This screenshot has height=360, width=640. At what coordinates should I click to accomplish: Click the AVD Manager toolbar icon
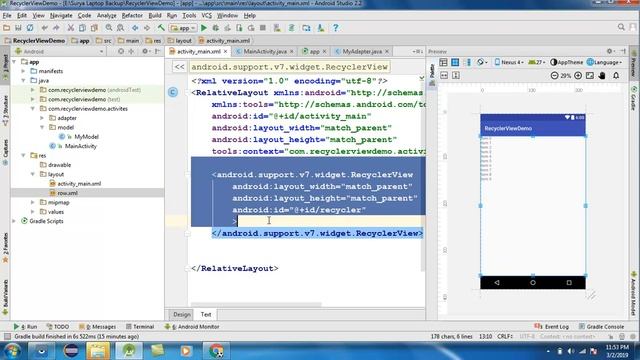277,28
